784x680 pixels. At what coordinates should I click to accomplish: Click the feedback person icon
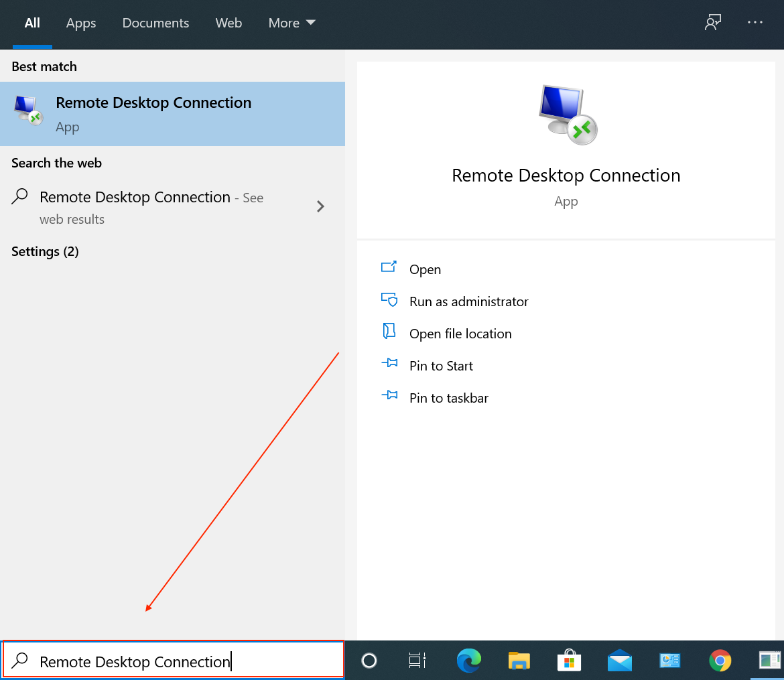click(712, 22)
